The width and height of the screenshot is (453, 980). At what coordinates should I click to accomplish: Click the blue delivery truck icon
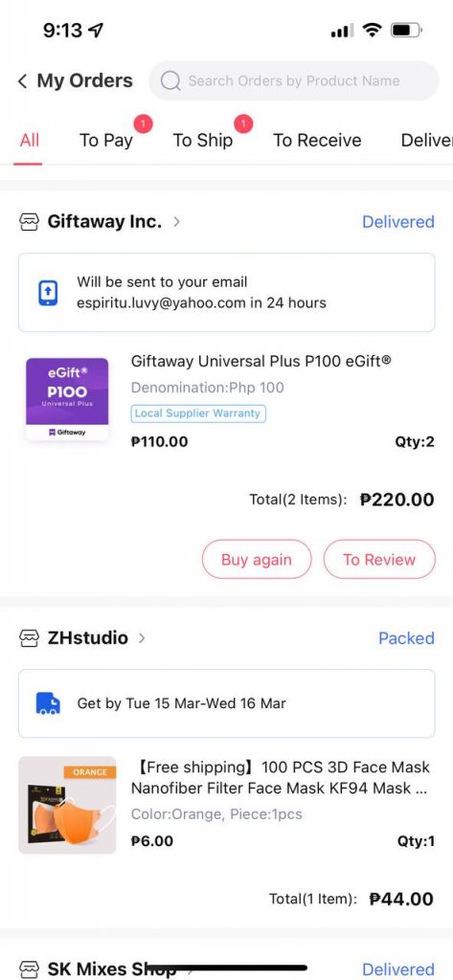[x=48, y=703]
